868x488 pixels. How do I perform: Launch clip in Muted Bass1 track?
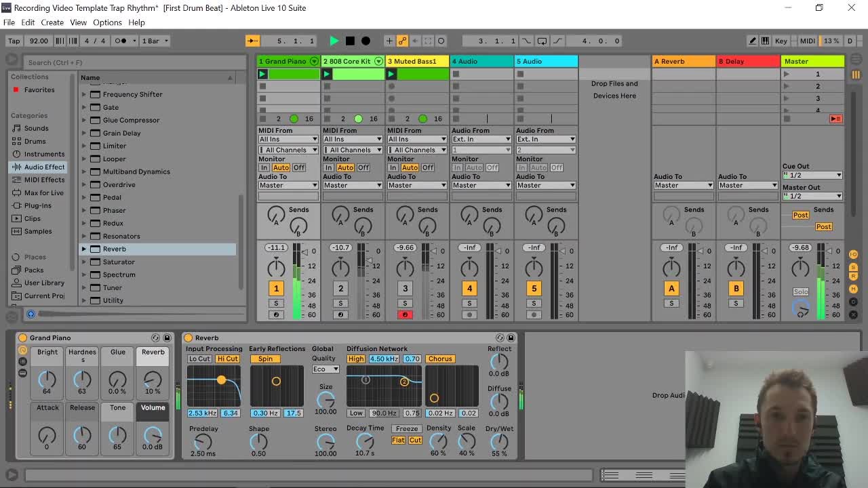(391, 74)
